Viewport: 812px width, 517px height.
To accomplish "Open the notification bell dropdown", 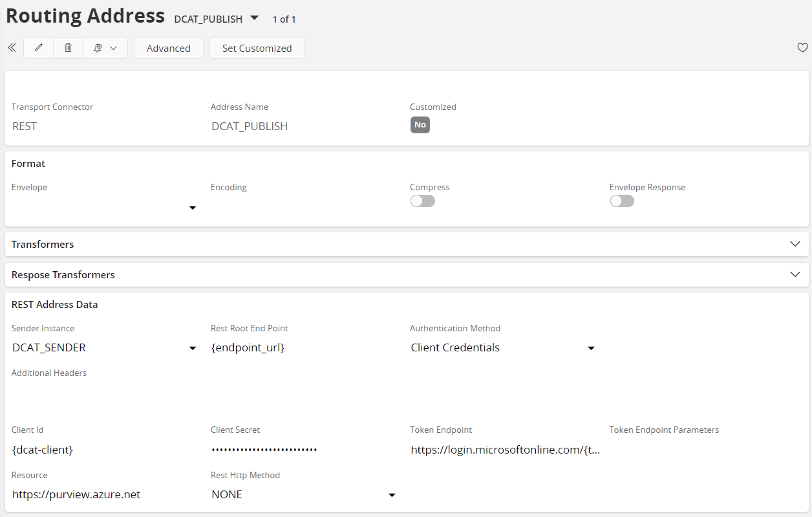I will (105, 48).
